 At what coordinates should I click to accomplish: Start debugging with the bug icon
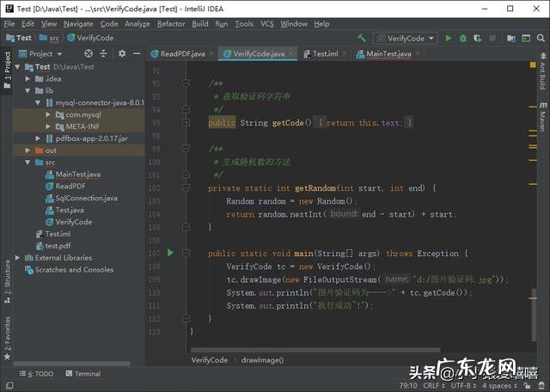coord(463,38)
